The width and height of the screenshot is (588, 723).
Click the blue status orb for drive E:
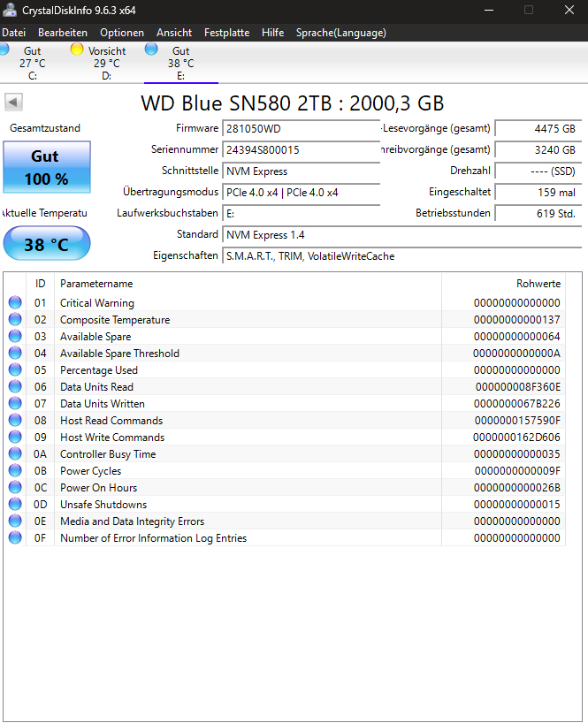tap(151, 49)
